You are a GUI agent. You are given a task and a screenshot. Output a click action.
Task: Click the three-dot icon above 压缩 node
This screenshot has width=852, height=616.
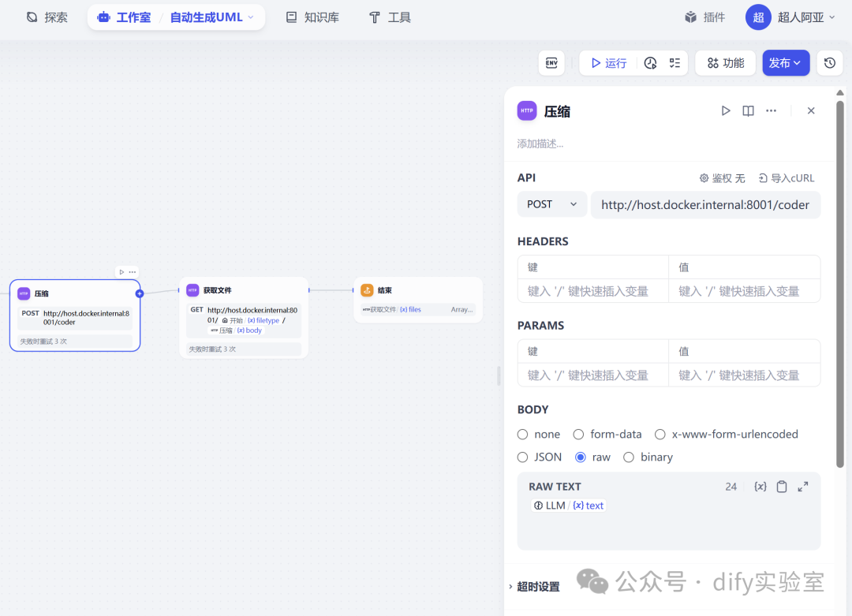point(132,271)
